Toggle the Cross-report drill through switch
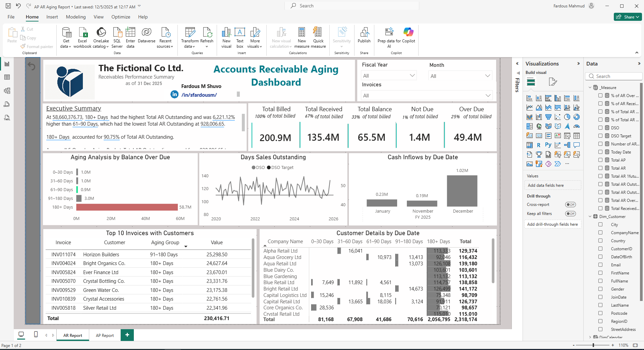 click(570, 205)
